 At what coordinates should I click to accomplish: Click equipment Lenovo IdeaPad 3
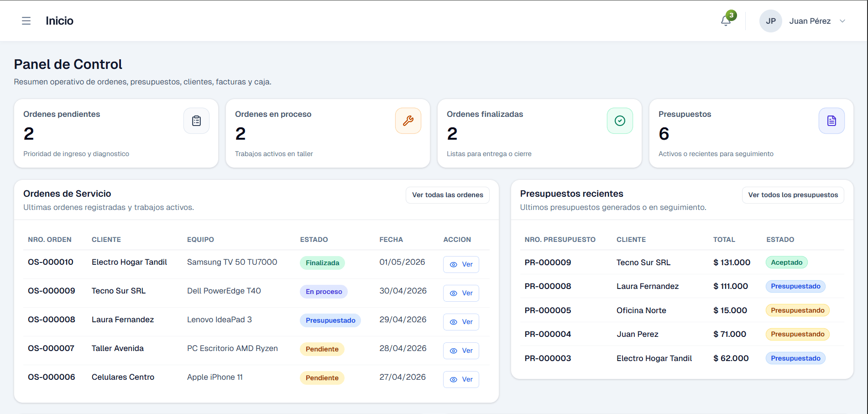[x=220, y=320]
